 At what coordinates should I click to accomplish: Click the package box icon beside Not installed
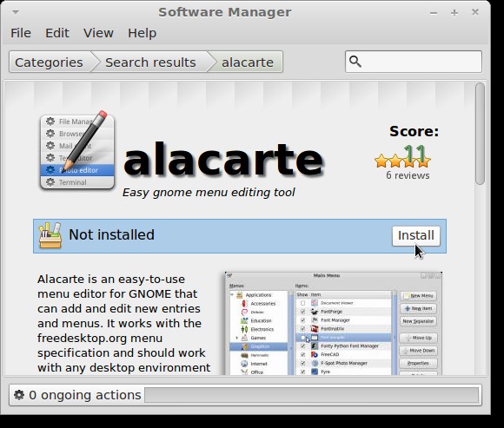coord(50,235)
